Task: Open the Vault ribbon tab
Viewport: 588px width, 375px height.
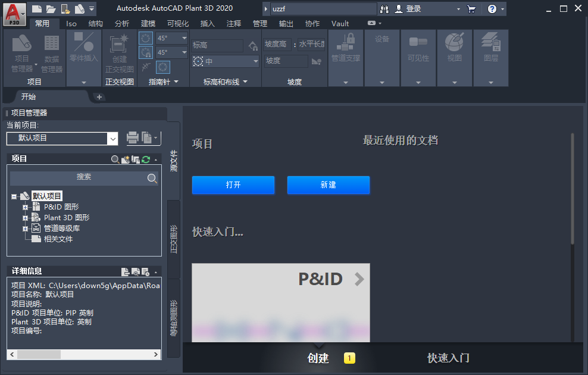Action: [x=340, y=24]
